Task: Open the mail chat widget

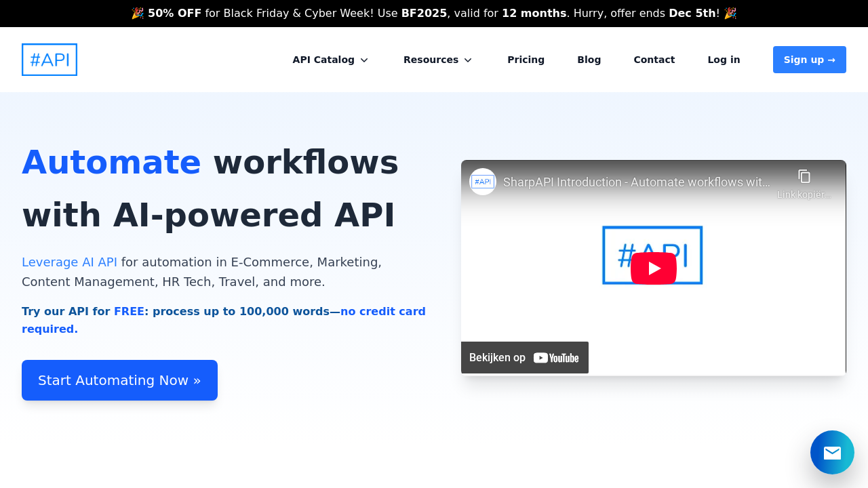Action: (x=832, y=452)
